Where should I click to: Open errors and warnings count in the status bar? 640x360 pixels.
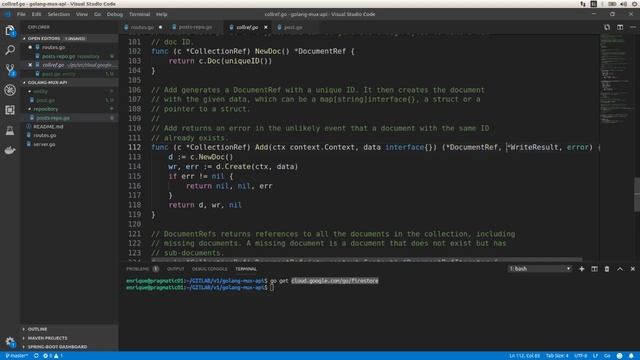[x=53, y=356]
